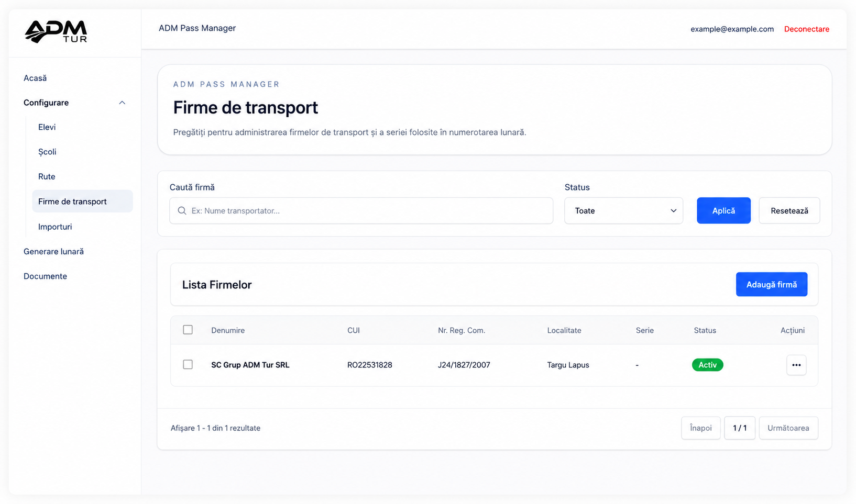Go to Documente page
The height and width of the screenshot is (504, 856).
pos(45,276)
